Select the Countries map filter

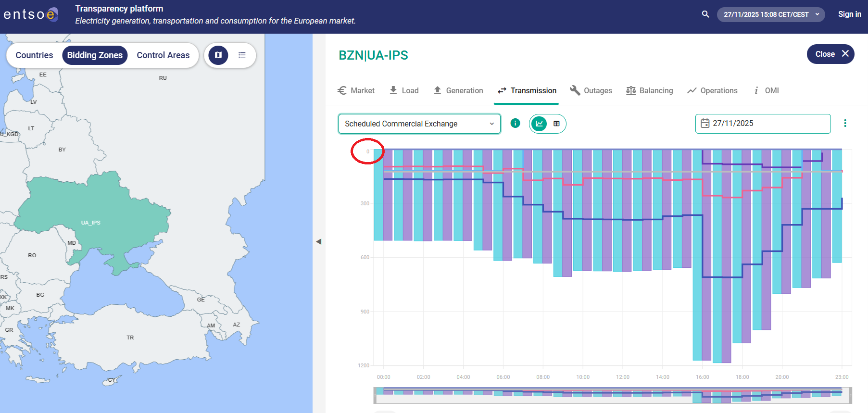tap(34, 55)
